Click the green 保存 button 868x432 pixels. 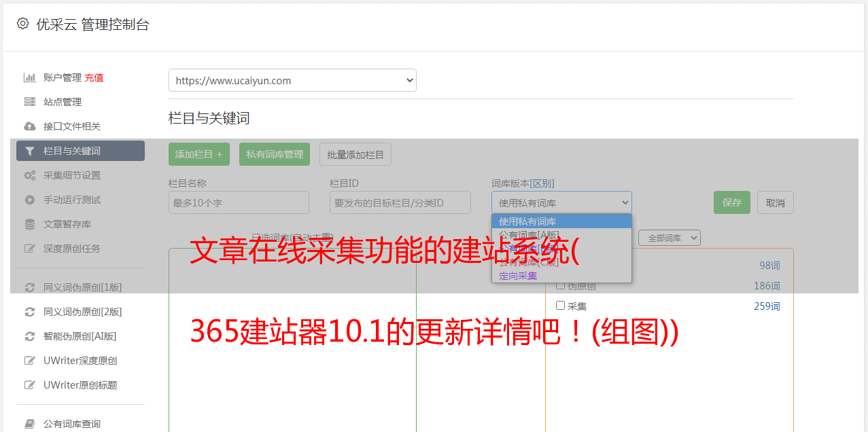coord(732,202)
